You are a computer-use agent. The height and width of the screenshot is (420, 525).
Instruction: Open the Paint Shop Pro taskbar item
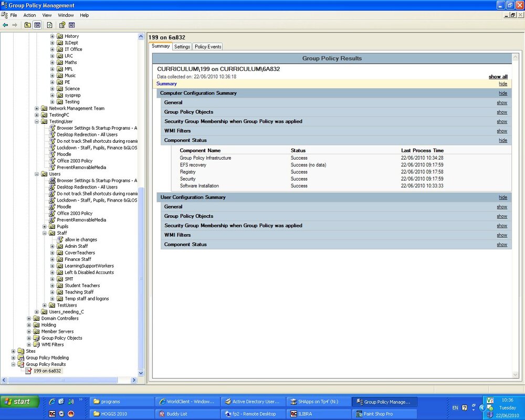click(x=384, y=414)
